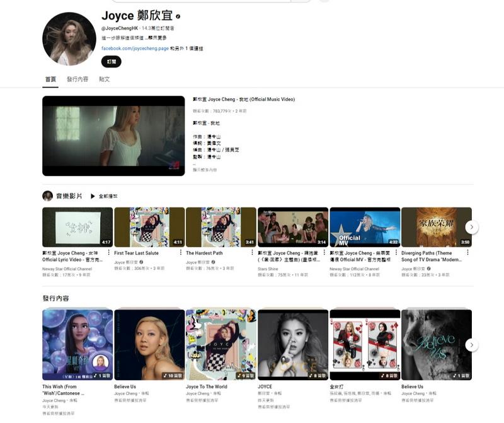Open the 1-song Believe Us single cover
The image size is (504, 423).
437,345
